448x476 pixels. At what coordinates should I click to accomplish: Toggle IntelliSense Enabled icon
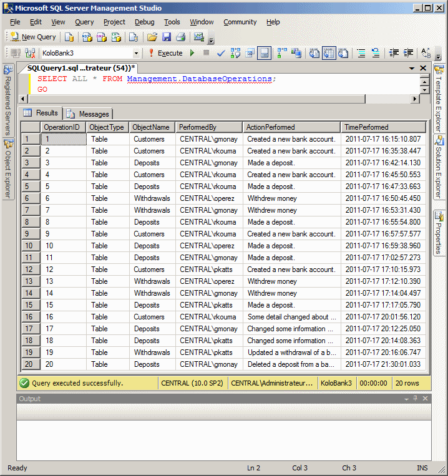(x=265, y=53)
